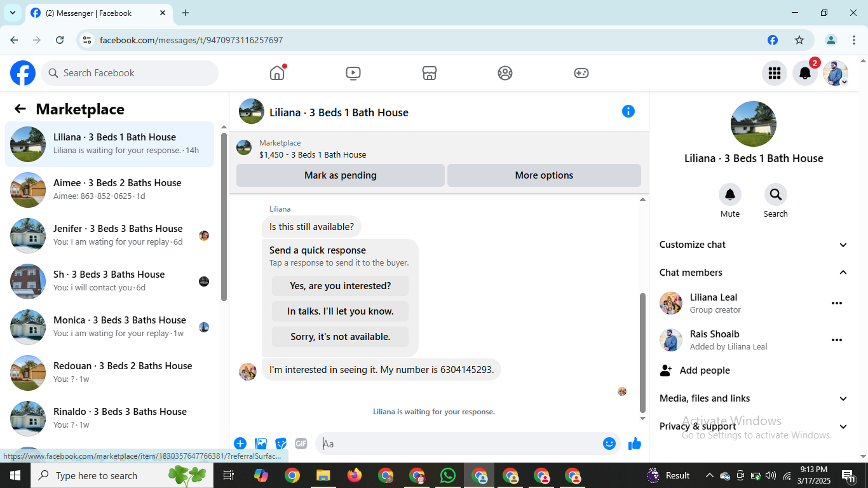Open the Redouan 3 Beds 2 Baths House chat
Image resolution: width=868 pixels, height=488 pixels.
[110, 373]
